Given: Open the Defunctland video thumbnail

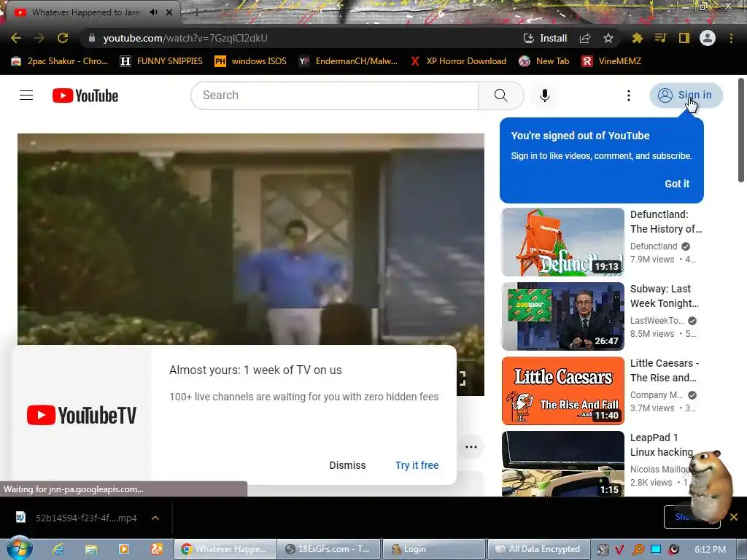Looking at the screenshot, I should [562, 242].
